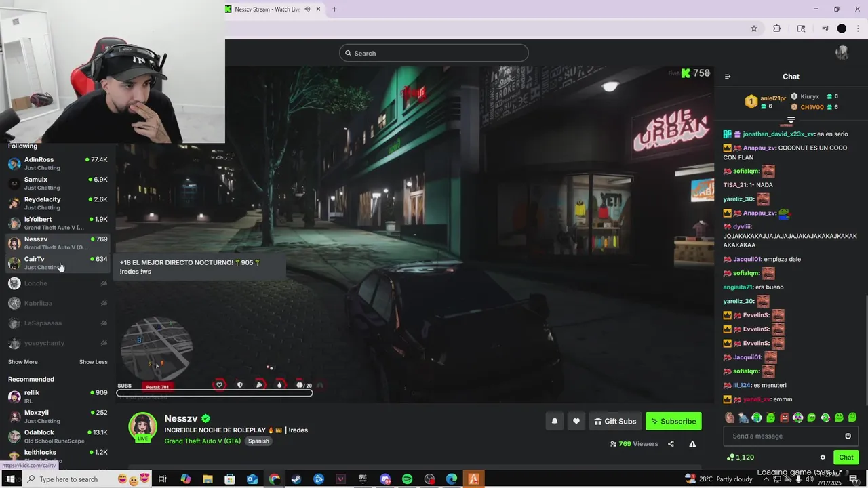868x488 pixels.
Task: Open Outlook from the taskbar
Action: click(252, 479)
